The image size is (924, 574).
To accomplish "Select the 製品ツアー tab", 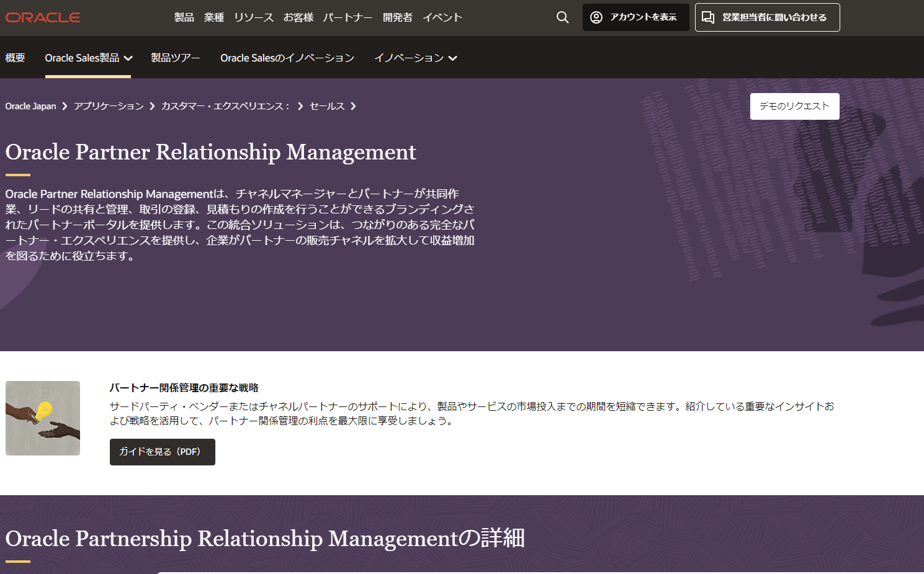I will [x=176, y=58].
